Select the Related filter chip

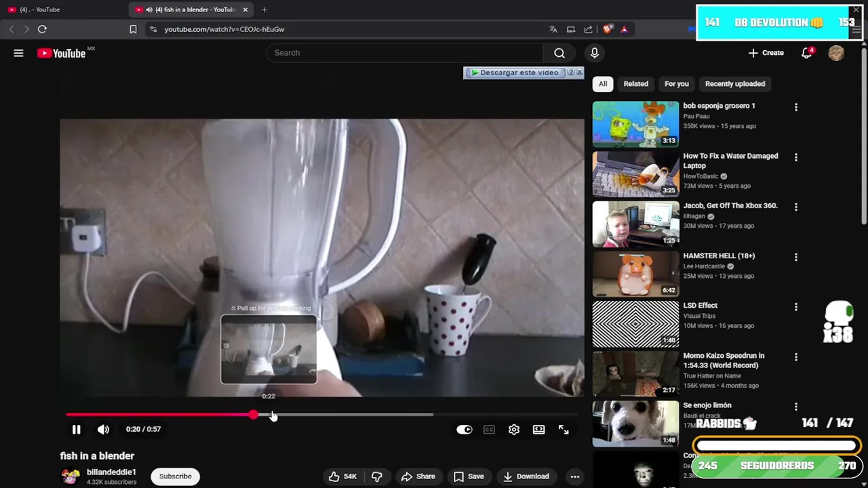coord(635,84)
